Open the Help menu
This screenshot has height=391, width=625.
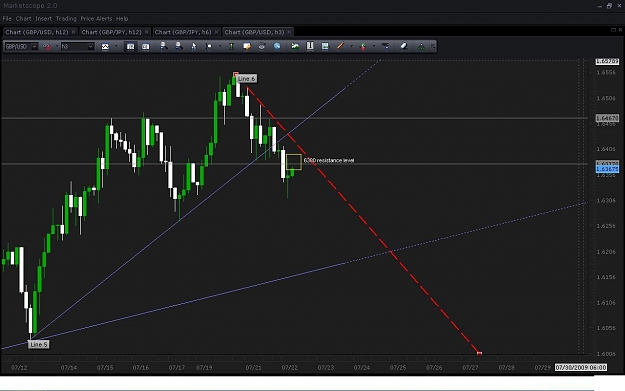122,19
